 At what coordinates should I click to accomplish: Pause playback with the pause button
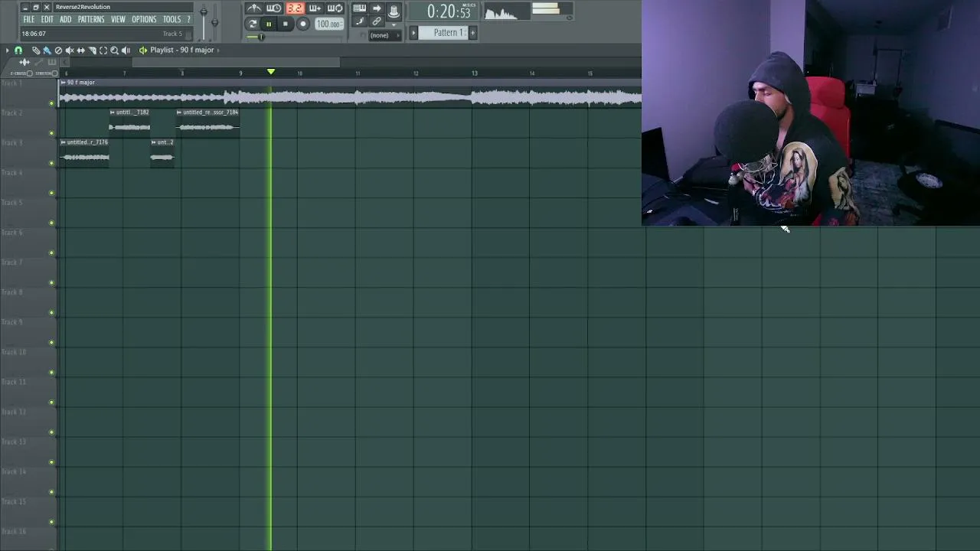point(269,24)
